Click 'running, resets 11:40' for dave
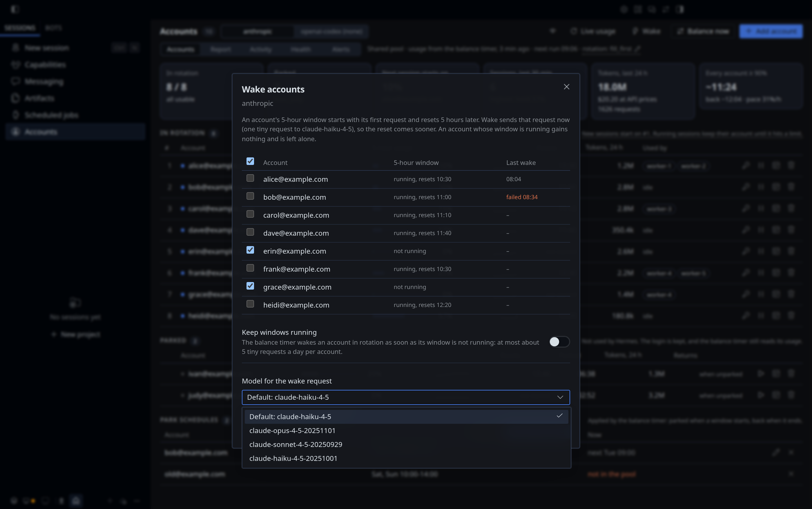This screenshot has height=509, width=812. point(422,233)
